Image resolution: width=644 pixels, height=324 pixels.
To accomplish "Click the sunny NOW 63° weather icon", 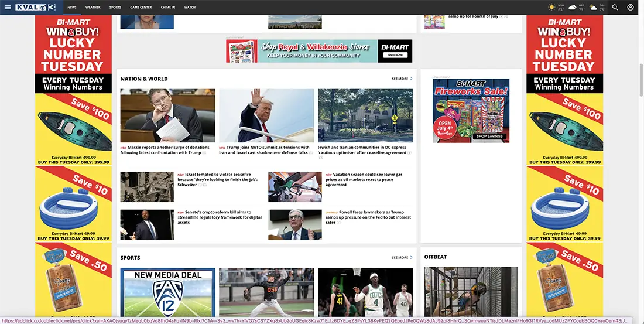I will tap(551, 8).
